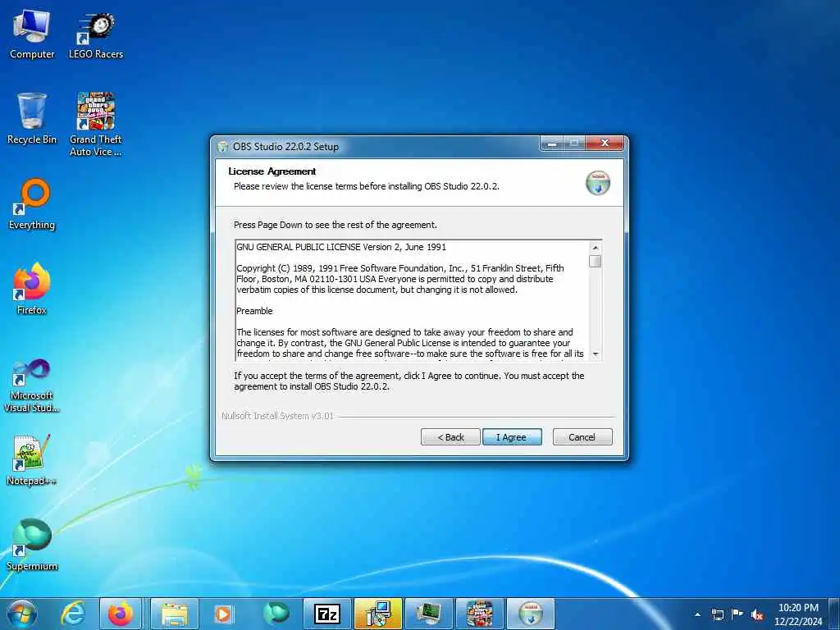Open the GTA Vice City taskbar icon
This screenshot has width=840, height=630.
479,614
